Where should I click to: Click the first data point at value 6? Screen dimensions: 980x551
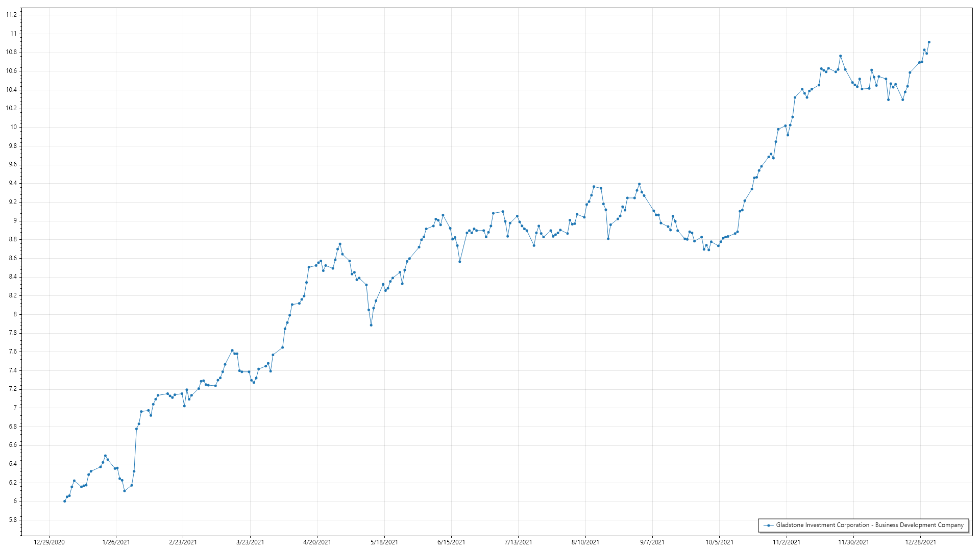64,501
